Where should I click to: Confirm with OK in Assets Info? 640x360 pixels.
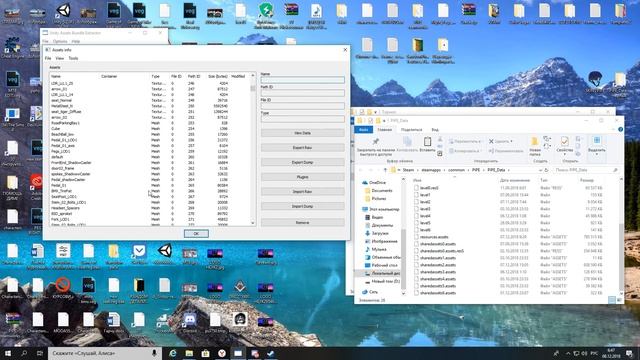tap(196, 233)
